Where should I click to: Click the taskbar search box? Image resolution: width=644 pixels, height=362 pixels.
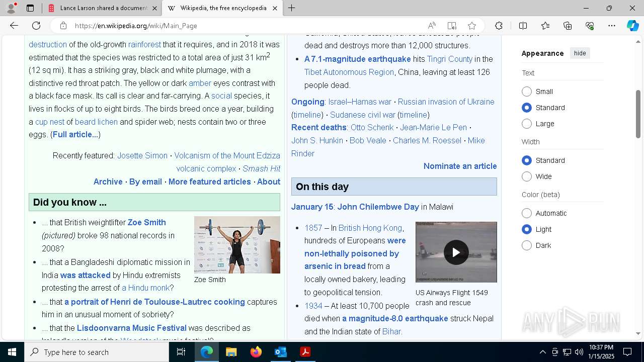97,352
